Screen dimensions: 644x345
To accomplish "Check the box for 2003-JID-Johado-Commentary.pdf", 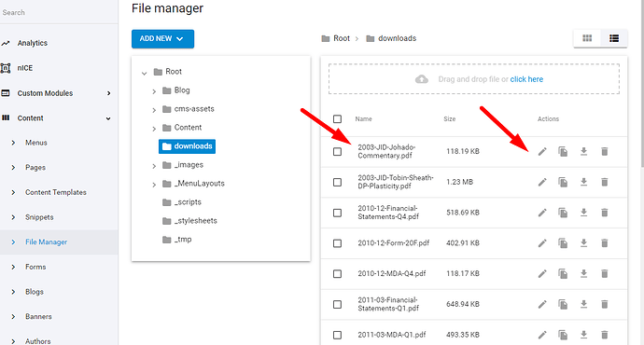I will (337, 152).
